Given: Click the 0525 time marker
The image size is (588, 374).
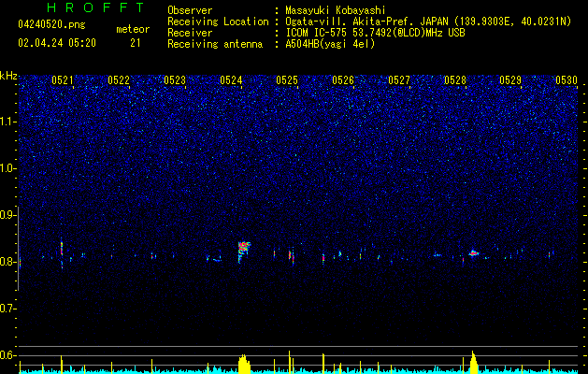Looking at the screenshot, I should pos(287,79).
